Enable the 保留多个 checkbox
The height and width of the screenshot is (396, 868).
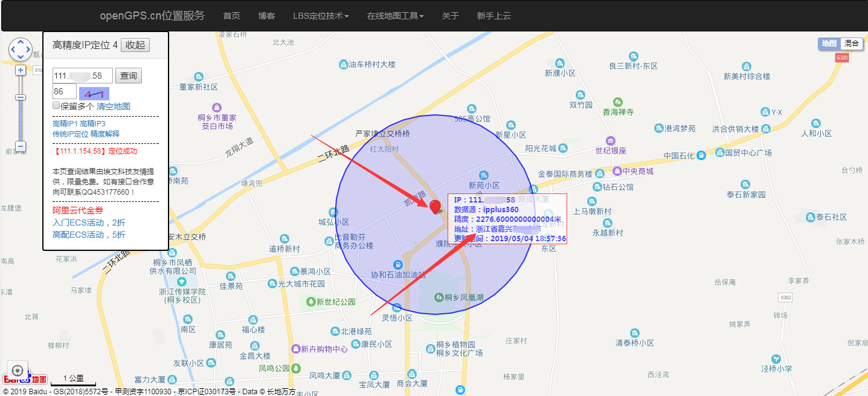tap(56, 105)
